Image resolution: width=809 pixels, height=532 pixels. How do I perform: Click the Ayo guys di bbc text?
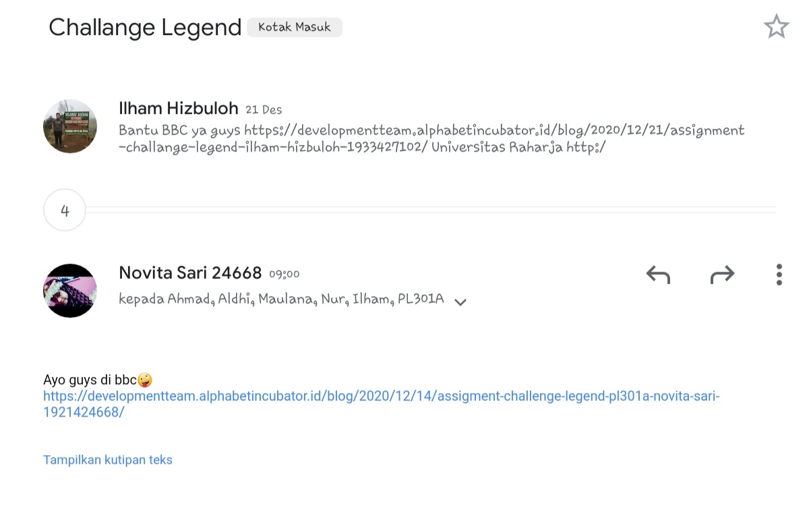(90, 380)
